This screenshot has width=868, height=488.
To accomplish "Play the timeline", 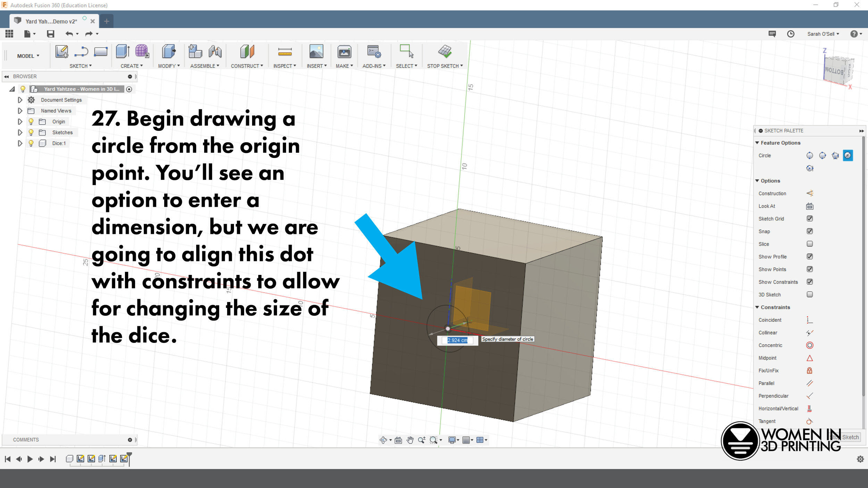I will click(30, 459).
